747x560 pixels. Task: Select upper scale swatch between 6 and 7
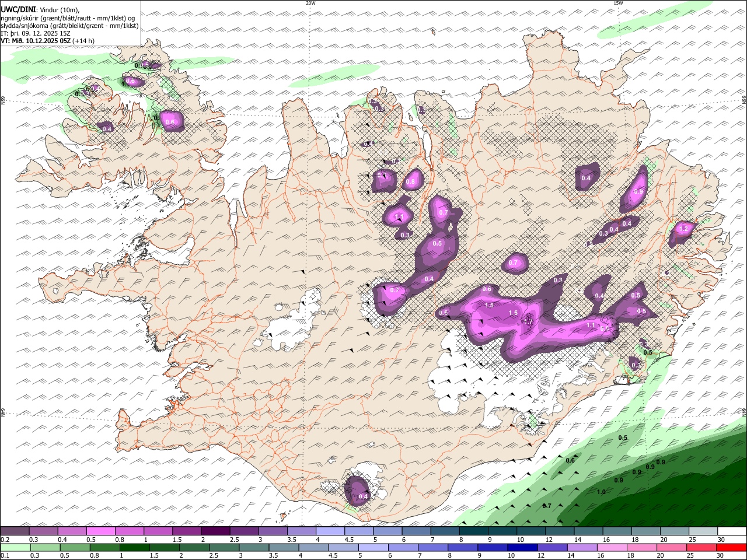click(x=417, y=531)
